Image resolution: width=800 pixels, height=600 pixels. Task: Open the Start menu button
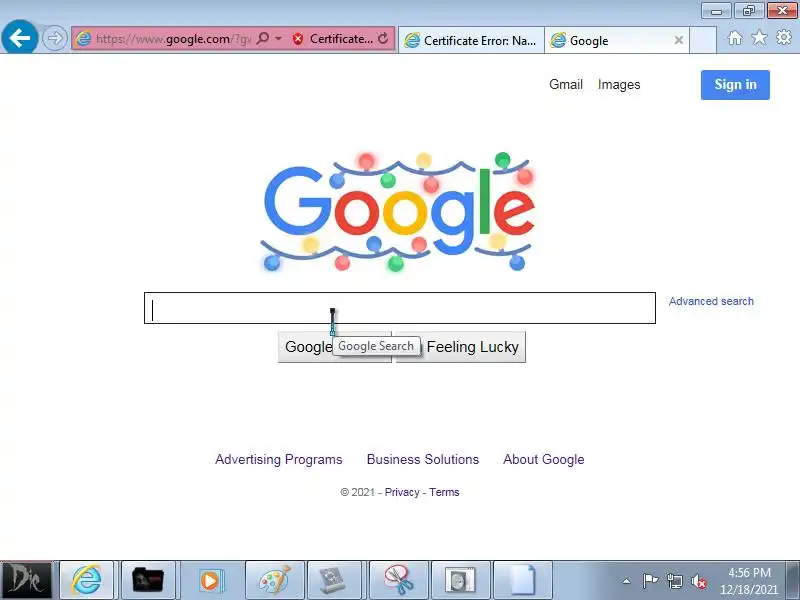tap(26, 580)
